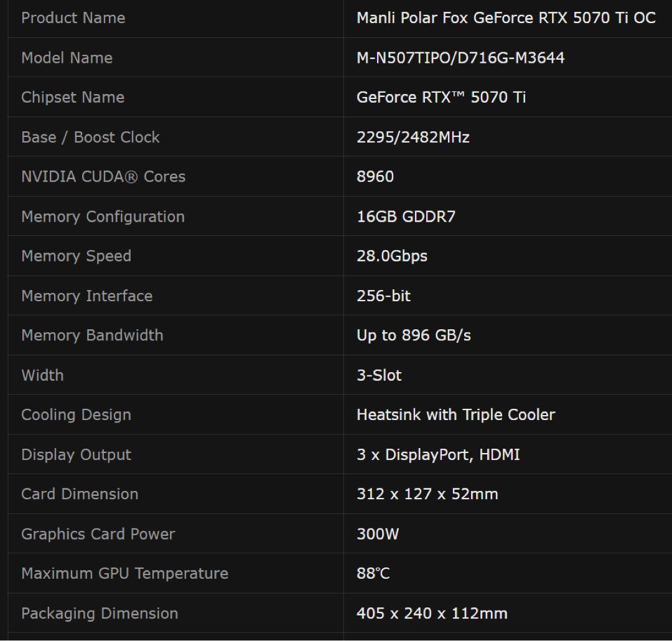Select the Memory Speed 28.0Gbps value
This screenshot has width=672, height=641.
pyautogui.click(x=392, y=256)
